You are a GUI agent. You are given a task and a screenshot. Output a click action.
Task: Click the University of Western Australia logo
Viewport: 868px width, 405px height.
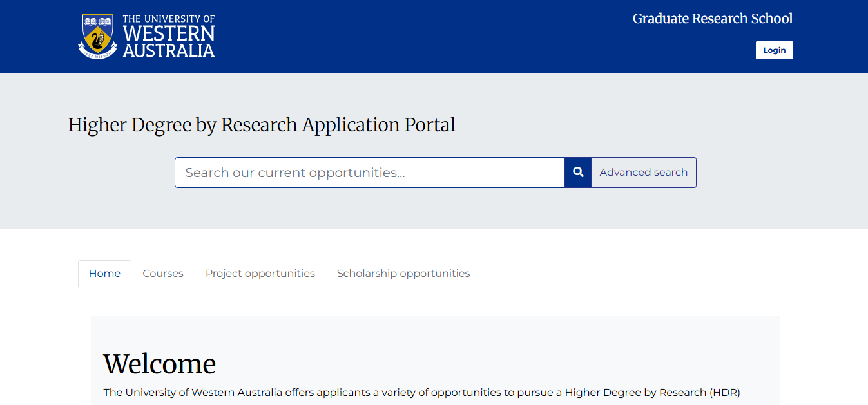pyautogui.click(x=147, y=37)
